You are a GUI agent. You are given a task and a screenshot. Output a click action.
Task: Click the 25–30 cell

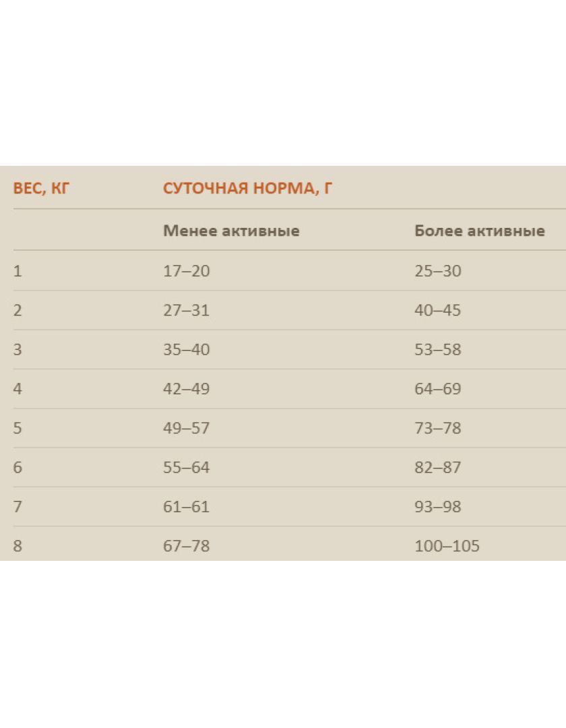(x=437, y=271)
